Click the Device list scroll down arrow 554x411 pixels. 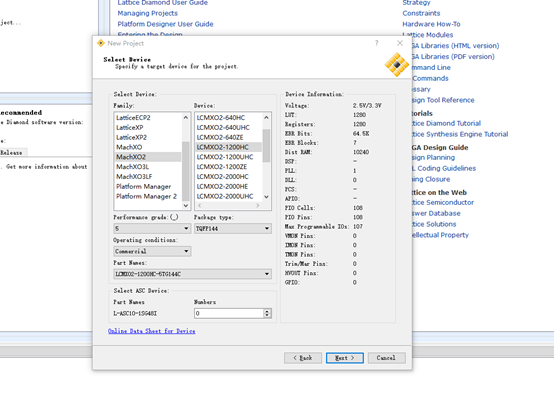click(x=266, y=197)
